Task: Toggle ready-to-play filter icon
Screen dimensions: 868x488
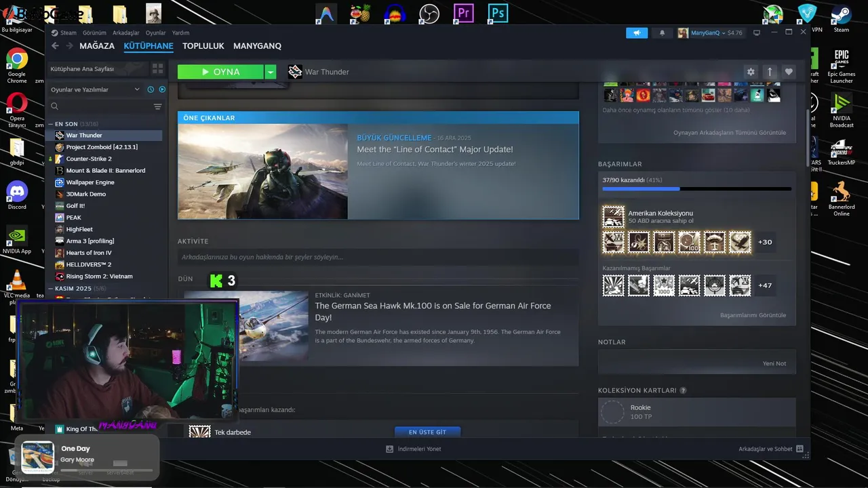Action: (x=162, y=89)
